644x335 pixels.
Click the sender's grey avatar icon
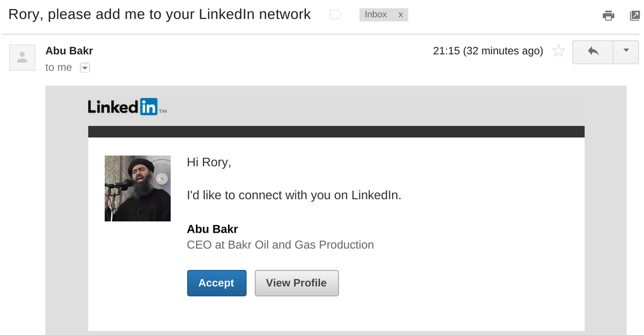coord(22,57)
